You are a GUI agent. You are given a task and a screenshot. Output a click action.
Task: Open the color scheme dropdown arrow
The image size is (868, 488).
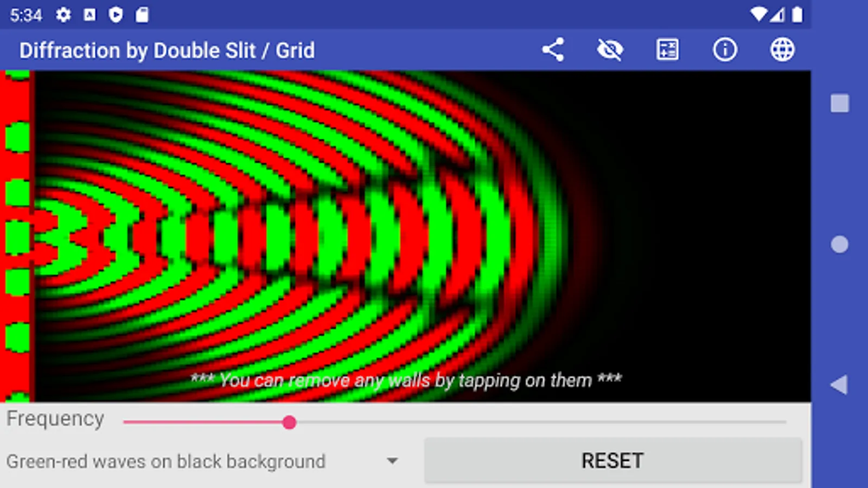(x=392, y=461)
